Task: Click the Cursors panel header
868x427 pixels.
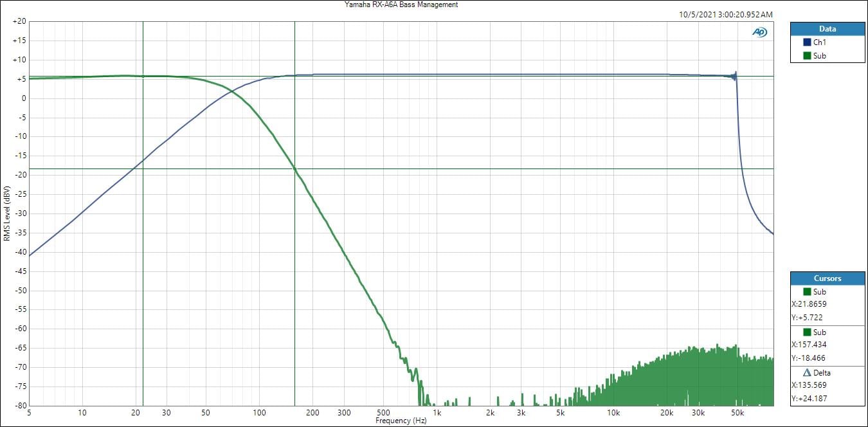Action: [827, 278]
